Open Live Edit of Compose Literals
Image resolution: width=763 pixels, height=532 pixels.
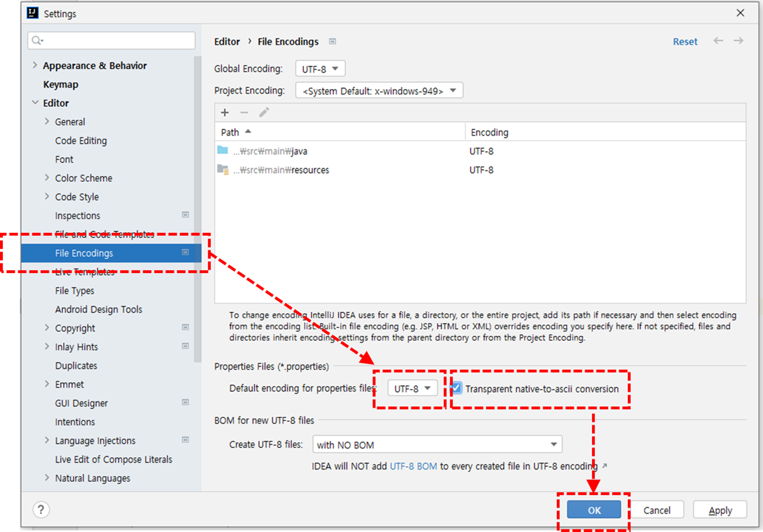(x=114, y=459)
